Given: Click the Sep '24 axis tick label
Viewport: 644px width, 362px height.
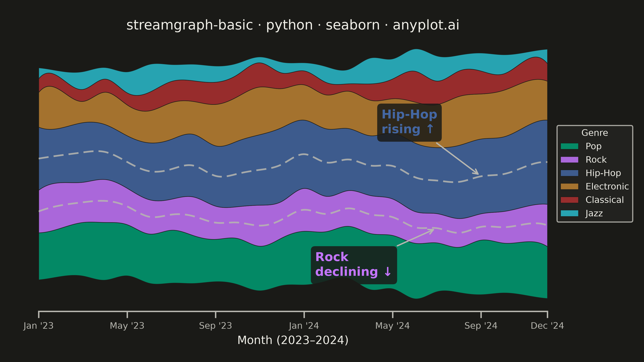Looking at the screenshot, I should pos(481,326).
